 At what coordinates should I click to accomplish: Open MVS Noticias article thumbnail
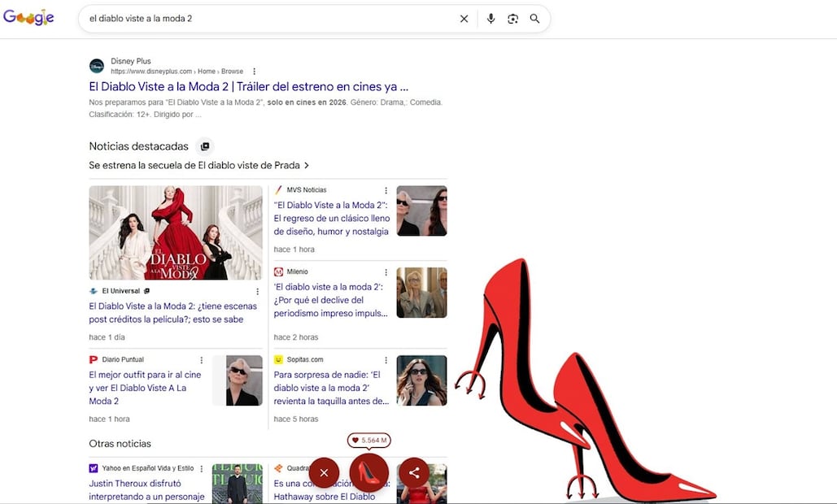pyautogui.click(x=421, y=211)
